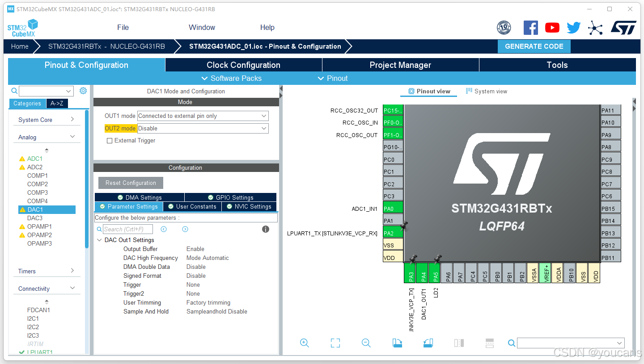Image resolution: width=644 pixels, height=364 pixels.
Task: Click the User Trimming Factory trimming value
Action: coord(208,303)
